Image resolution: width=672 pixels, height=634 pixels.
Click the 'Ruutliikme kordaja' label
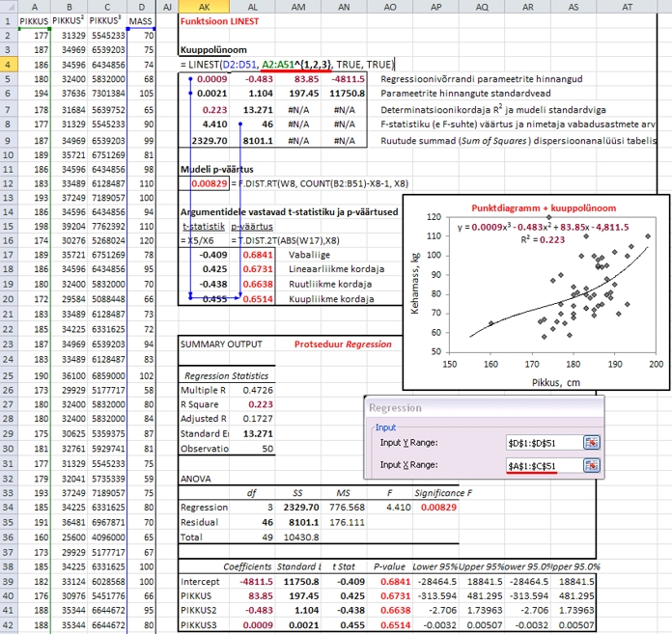tap(330, 284)
